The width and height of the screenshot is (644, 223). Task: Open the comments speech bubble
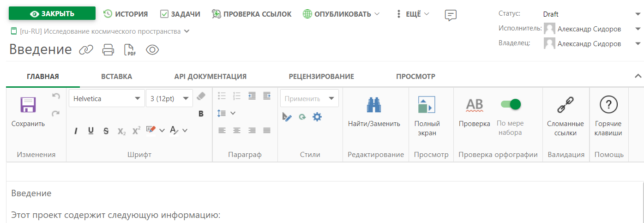451,15
